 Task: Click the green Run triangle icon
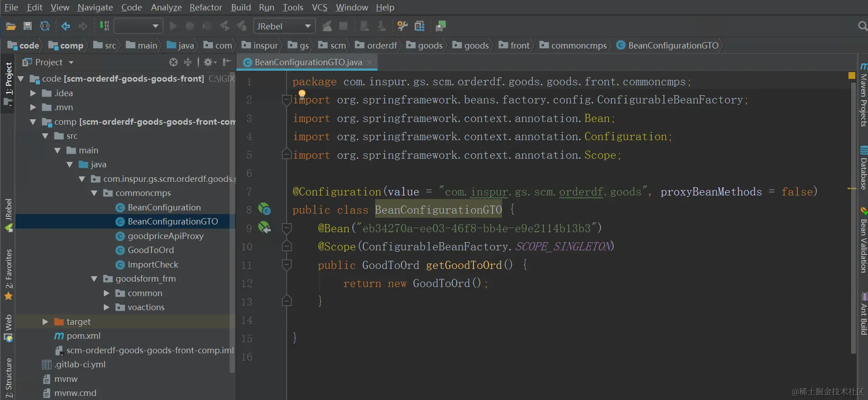173,26
